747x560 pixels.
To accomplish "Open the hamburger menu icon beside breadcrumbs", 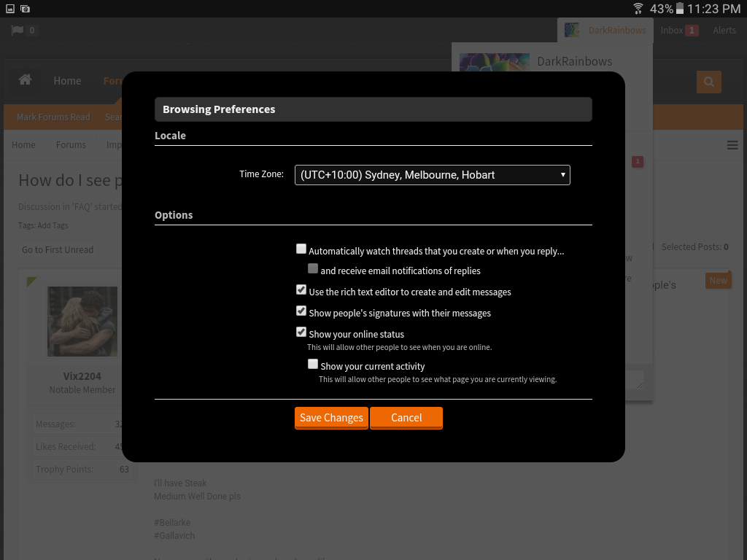I will click(732, 145).
